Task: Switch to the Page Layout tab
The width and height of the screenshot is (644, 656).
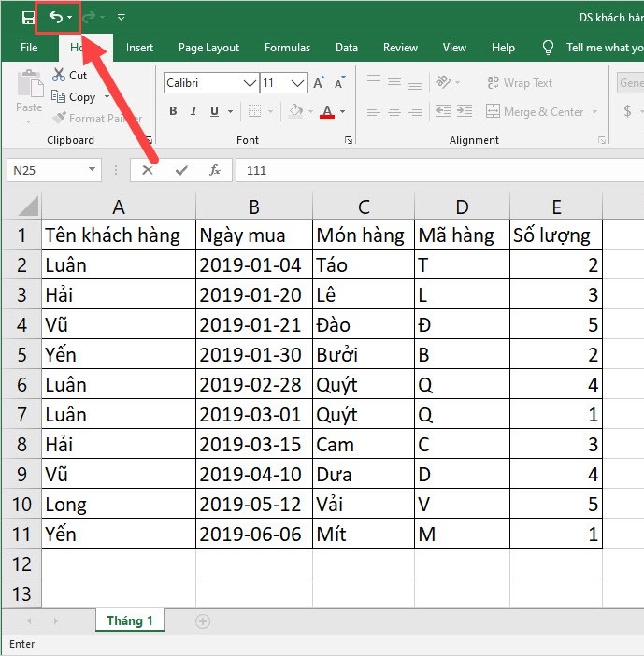Action: (208, 48)
